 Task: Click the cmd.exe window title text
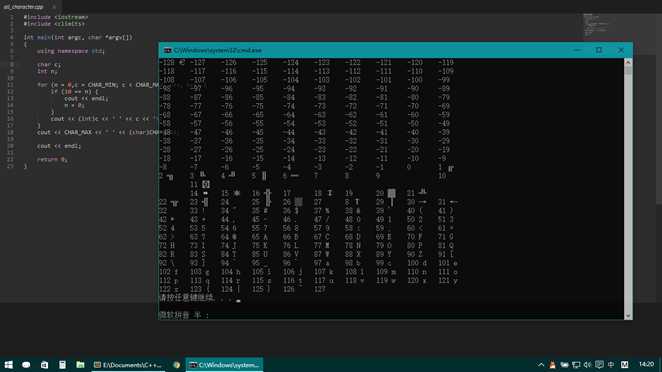click(218, 50)
